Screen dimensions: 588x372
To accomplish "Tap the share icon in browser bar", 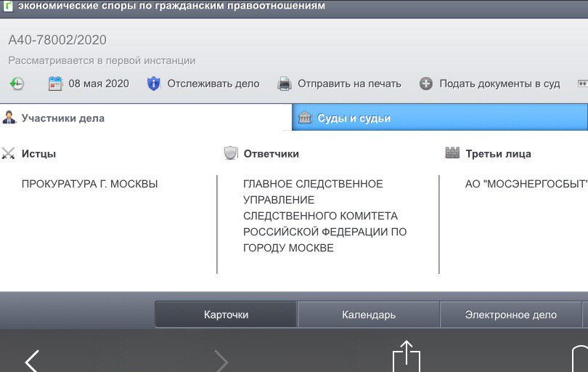I will tap(406, 356).
